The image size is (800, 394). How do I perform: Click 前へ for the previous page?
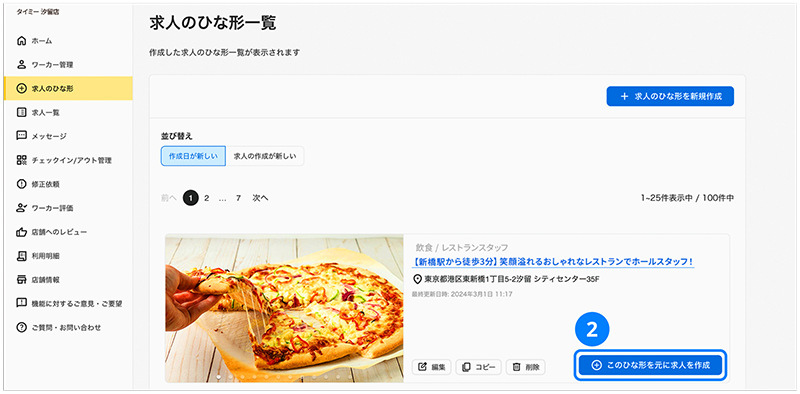(169, 198)
